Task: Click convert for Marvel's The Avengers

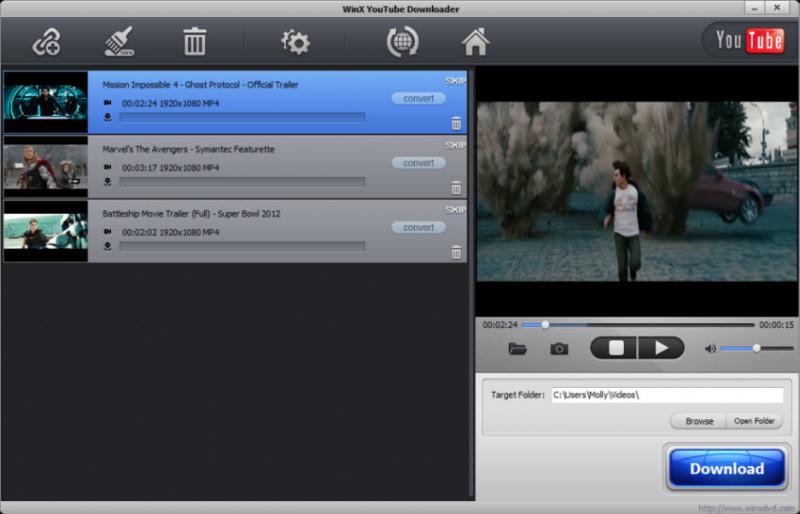Action: point(418,163)
